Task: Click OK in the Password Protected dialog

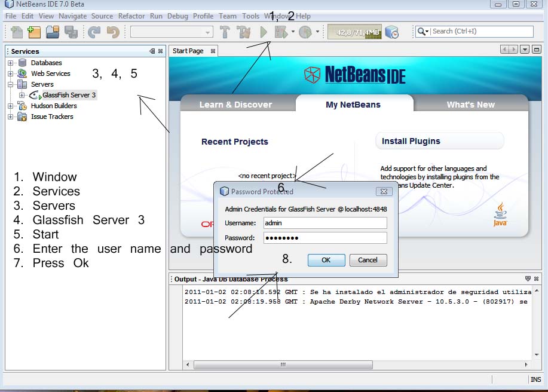Action: coord(326,260)
